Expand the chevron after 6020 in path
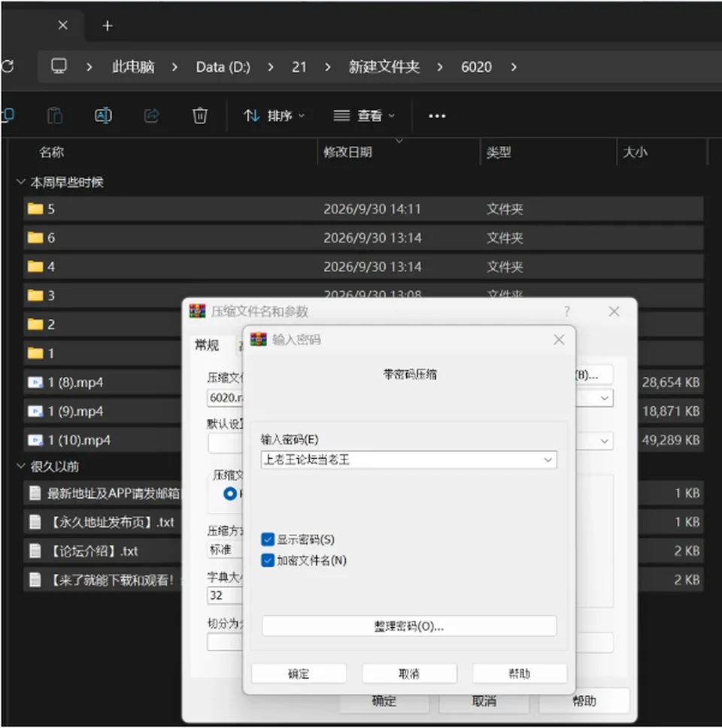Screen dimensions: 722x728 (514, 67)
